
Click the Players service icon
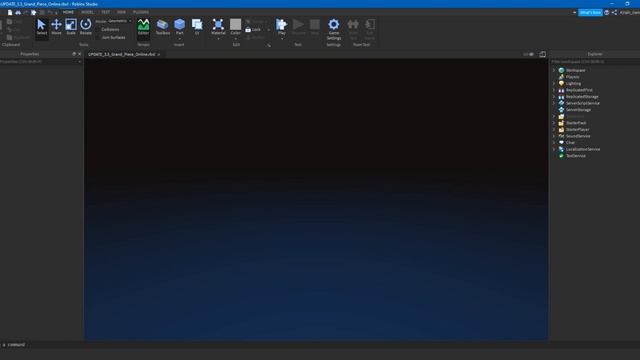(561, 77)
